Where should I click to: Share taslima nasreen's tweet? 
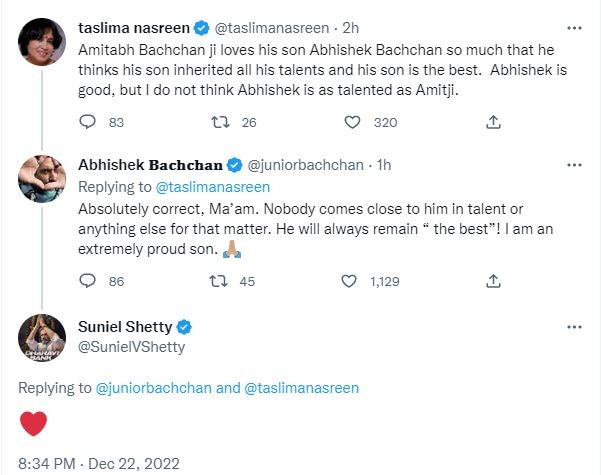(x=493, y=122)
